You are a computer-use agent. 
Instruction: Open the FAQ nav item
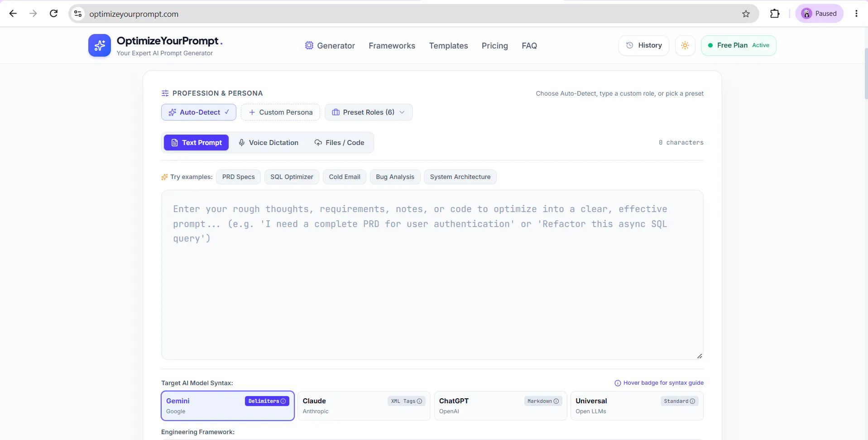tap(529, 46)
